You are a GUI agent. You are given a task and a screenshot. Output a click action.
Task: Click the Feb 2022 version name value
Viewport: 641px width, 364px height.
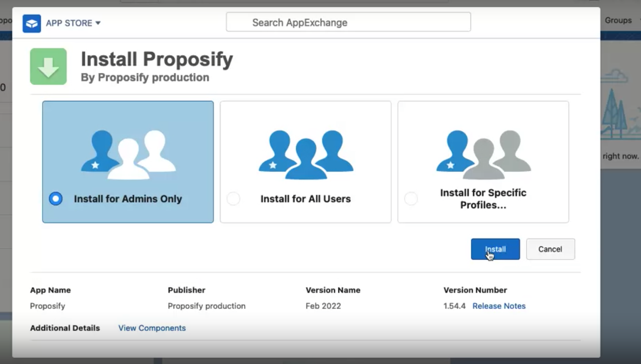click(323, 306)
